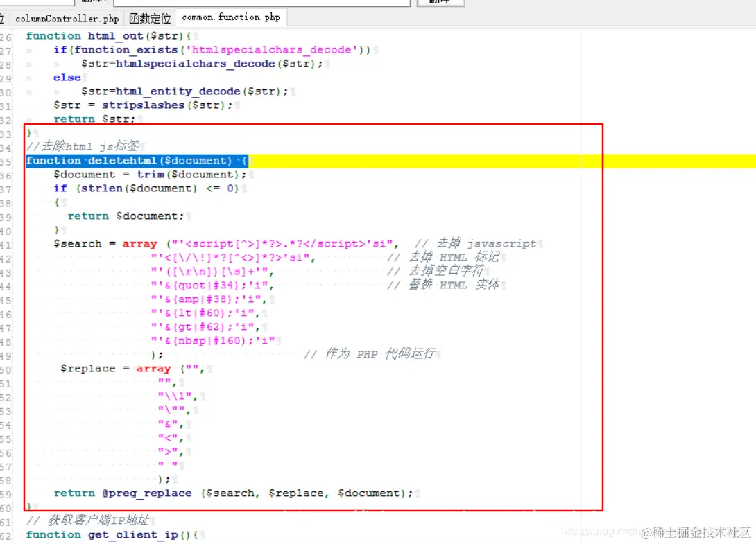Click the '"<",' replacement line

171,438
